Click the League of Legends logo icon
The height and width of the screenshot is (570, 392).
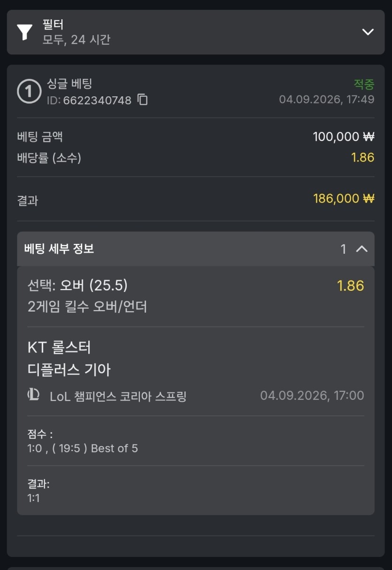33,395
